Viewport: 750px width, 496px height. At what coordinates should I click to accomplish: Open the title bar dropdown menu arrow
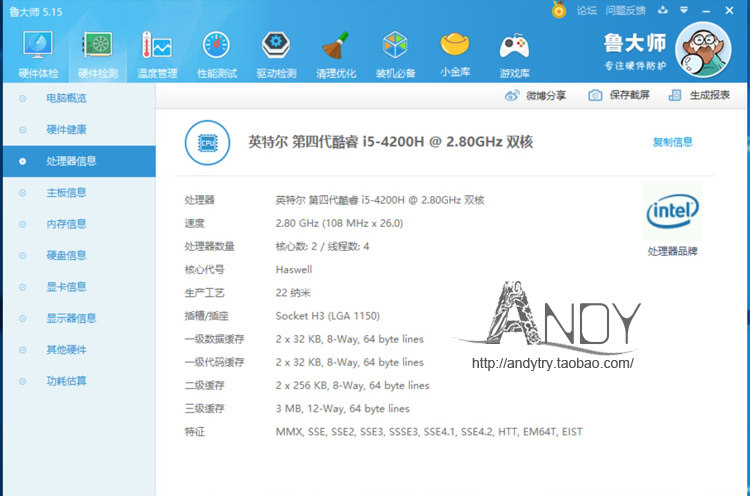(x=684, y=10)
